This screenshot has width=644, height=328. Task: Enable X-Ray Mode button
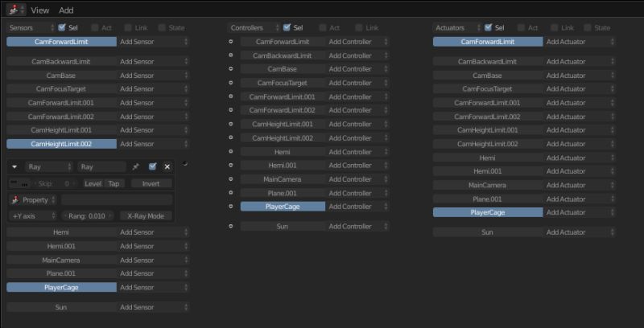(x=146, y=216)
